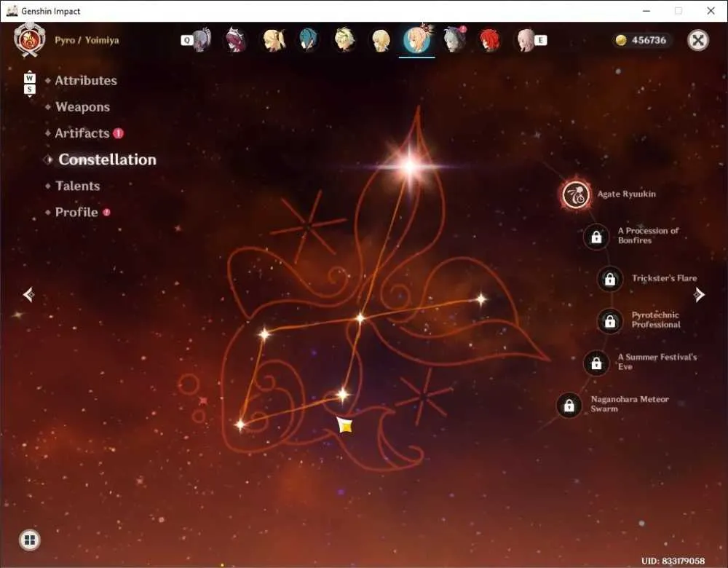Click the UID: 833179058 text
Image resolution: width=728 pixels, height=568 pixels.
click(x=673, y=561)
